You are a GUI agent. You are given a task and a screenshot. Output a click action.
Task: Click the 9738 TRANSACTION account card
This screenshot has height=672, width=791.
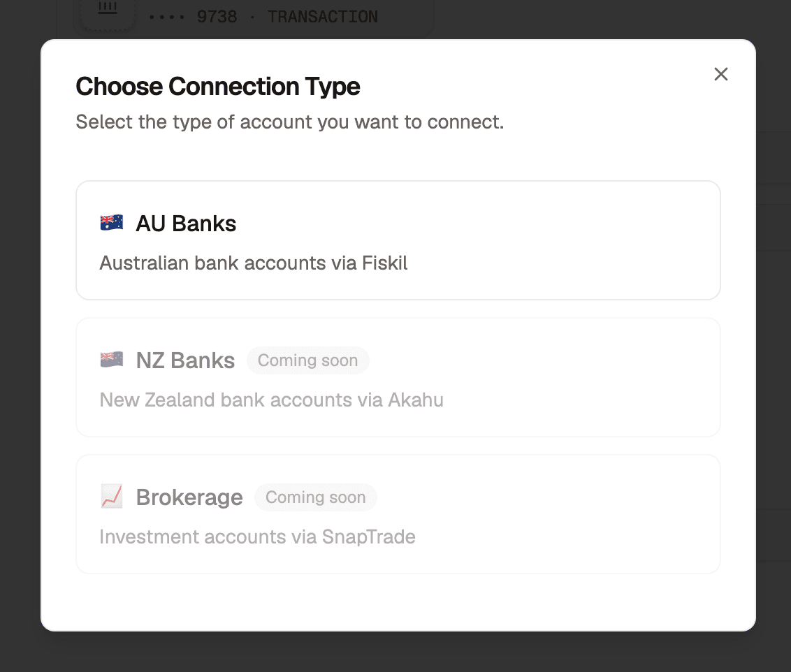pyautogui.click(x=254, y=15)
